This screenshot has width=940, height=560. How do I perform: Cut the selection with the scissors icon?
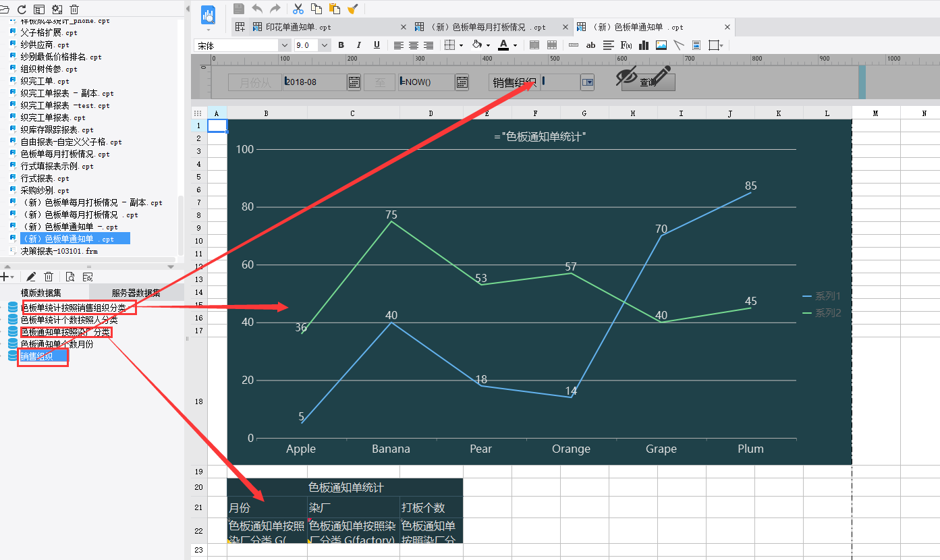tap(298, 9)
